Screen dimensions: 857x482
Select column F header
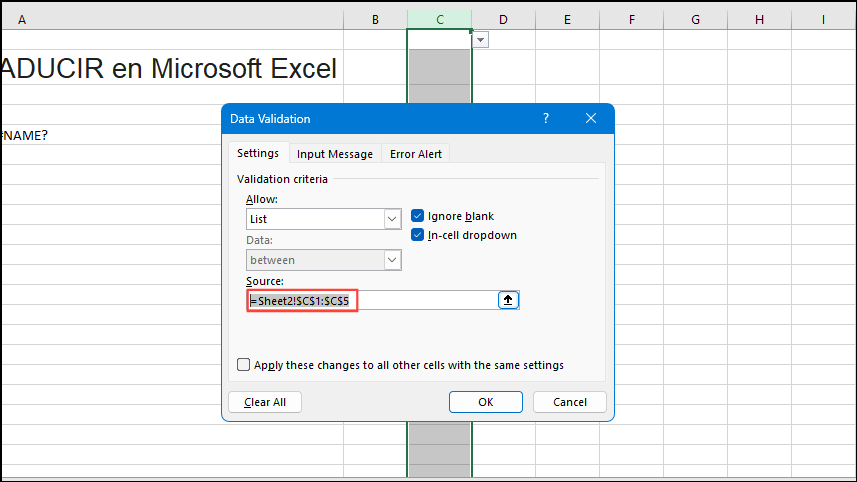[x=631, y=20]
